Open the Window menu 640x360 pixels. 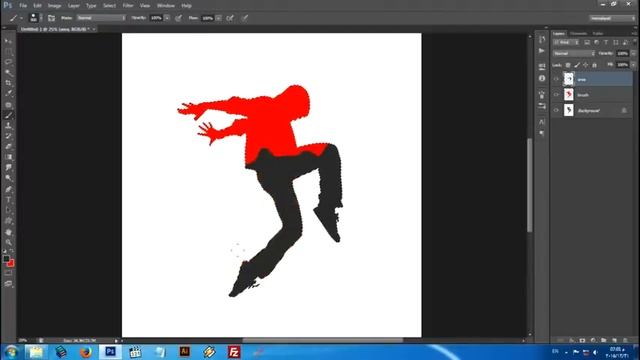click(166, 6)
